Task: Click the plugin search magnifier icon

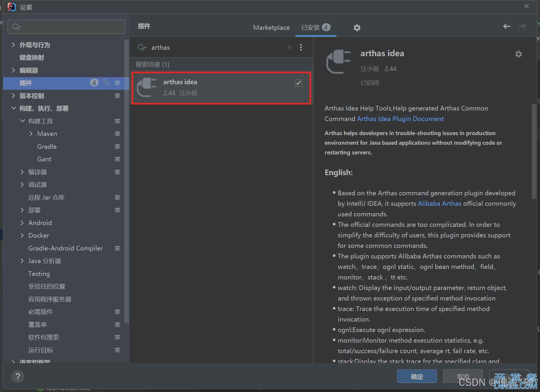Action: click(142, 47)
